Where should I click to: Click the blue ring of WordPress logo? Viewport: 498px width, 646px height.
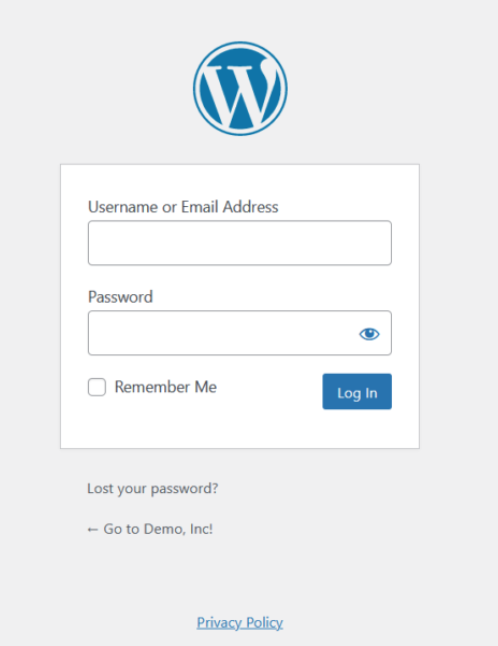coord(240,44)
